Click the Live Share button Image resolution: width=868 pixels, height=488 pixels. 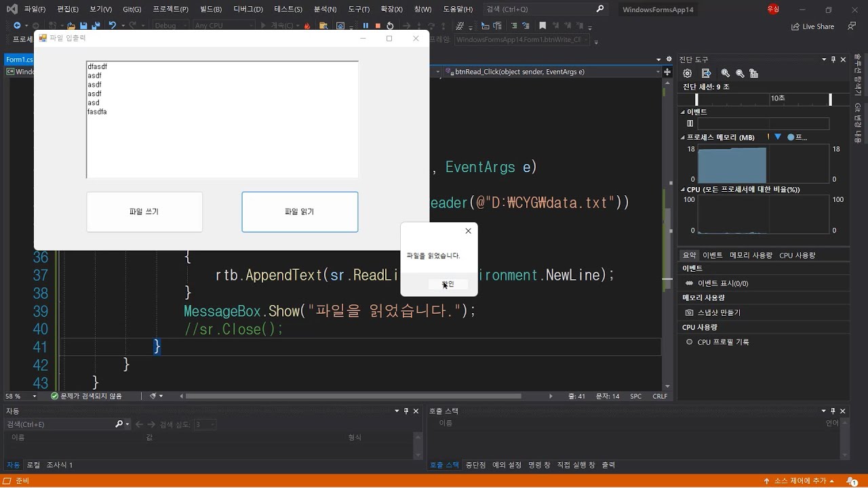(812, 26)
